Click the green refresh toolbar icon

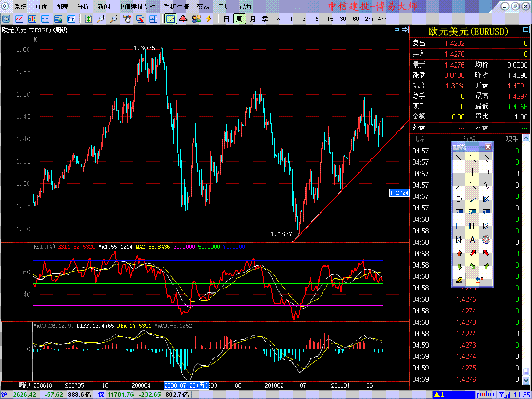[x=88, y=19]
